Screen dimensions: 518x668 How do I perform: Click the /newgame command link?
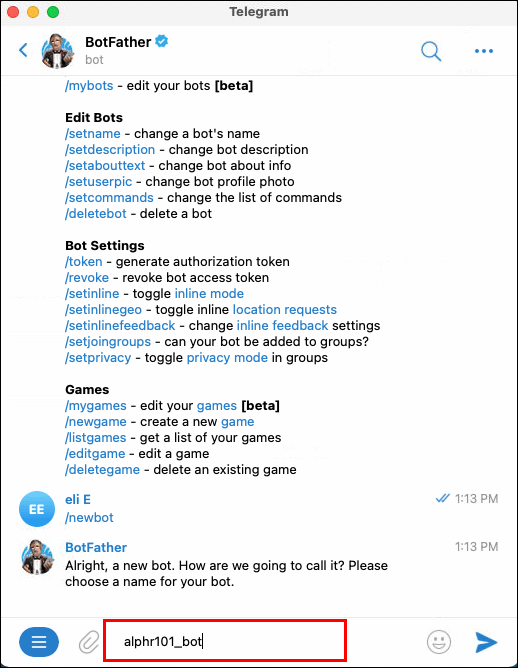pos(96,422)
